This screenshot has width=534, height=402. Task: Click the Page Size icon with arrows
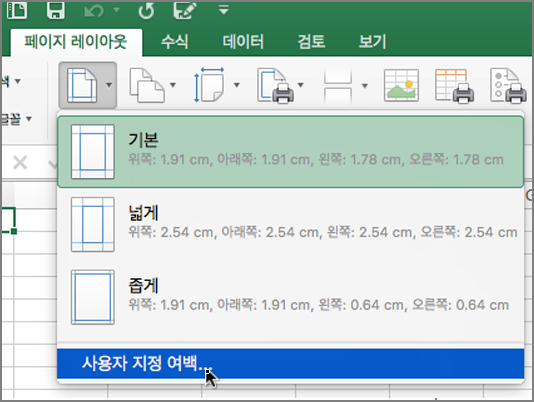tap(209, 85)
